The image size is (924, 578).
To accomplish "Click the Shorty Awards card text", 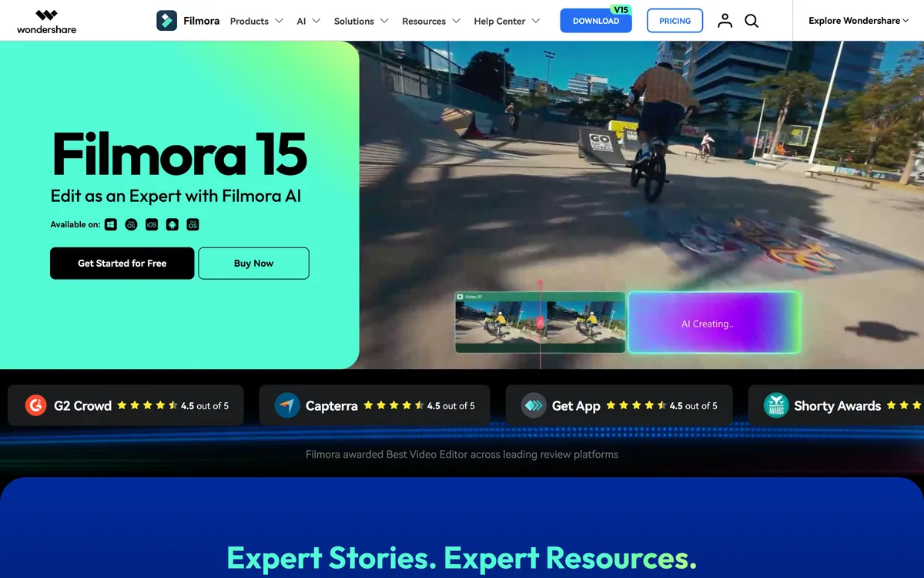I will (x=837, y=405).
